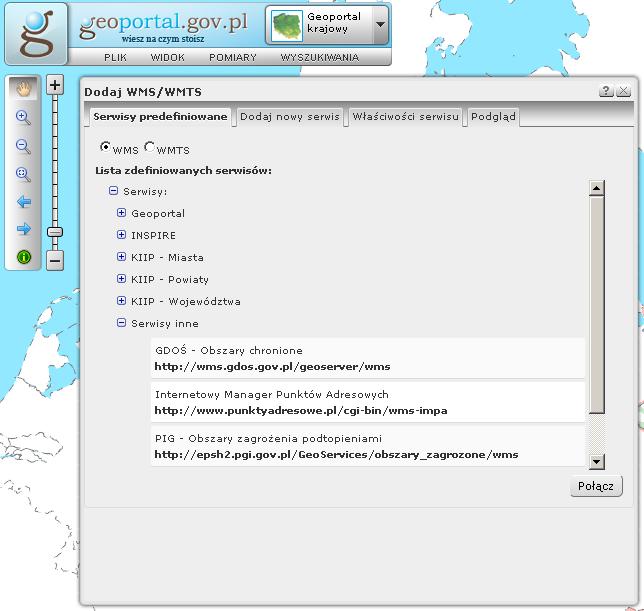Click the geoportal.gov.pl banner title

163,23
